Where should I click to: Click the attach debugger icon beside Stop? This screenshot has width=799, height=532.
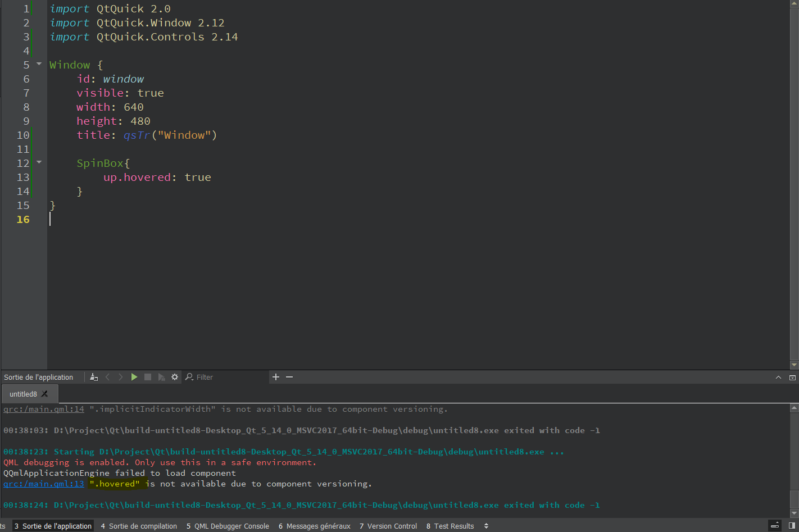point(161,377)
